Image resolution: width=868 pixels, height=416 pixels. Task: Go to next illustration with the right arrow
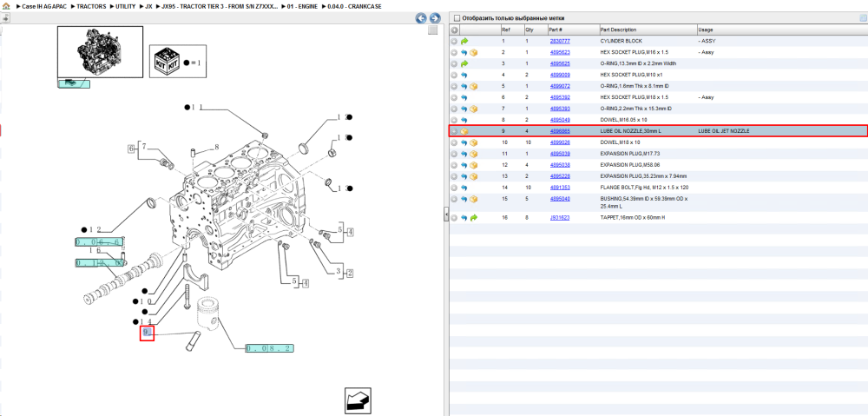[435, 18]
